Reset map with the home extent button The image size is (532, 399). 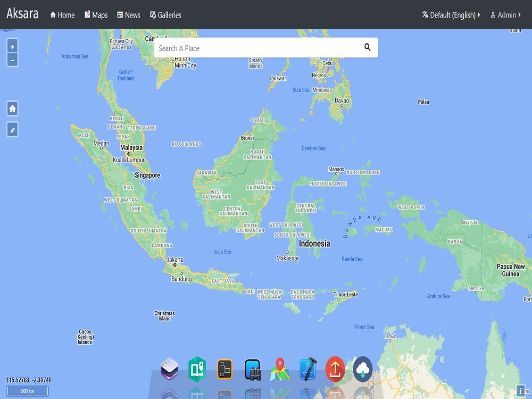[x=13, y=109]
